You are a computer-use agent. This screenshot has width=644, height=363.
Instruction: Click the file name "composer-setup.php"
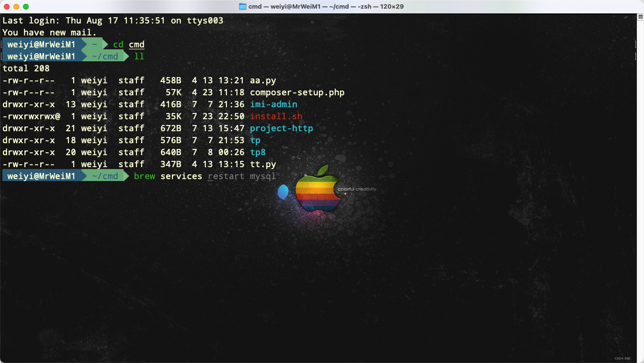(x=297, y=92)
